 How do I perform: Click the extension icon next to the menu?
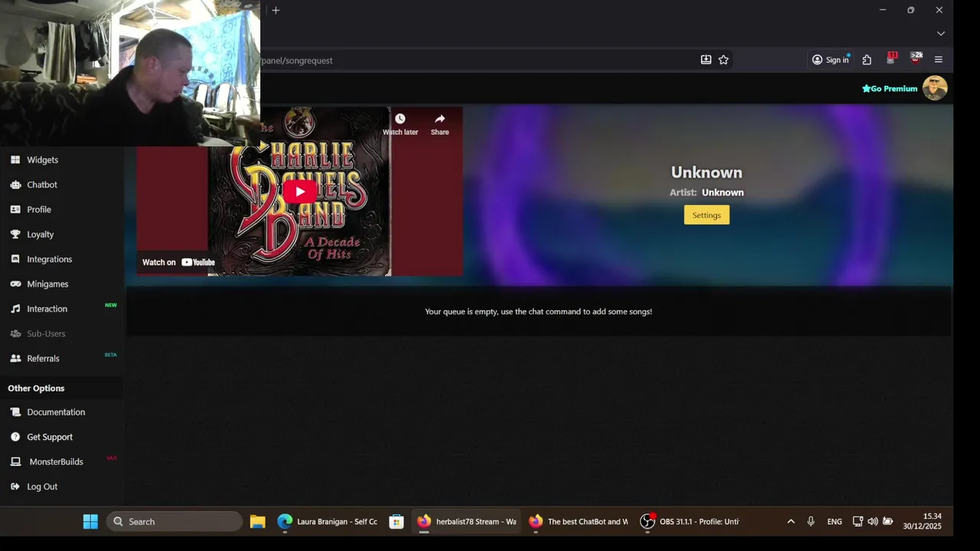click(916, 58)
